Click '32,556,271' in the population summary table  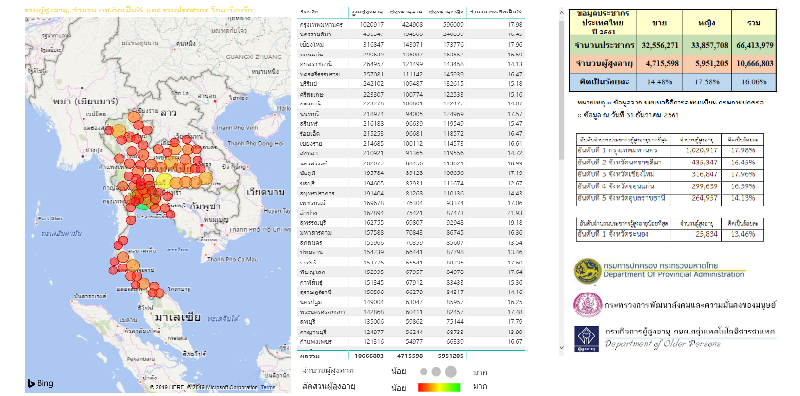[659, 45]
